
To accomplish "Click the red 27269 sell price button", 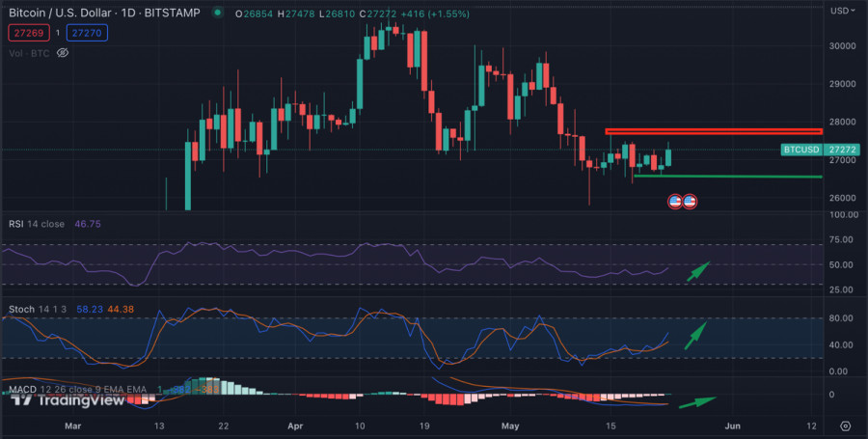I will [26, 33].
